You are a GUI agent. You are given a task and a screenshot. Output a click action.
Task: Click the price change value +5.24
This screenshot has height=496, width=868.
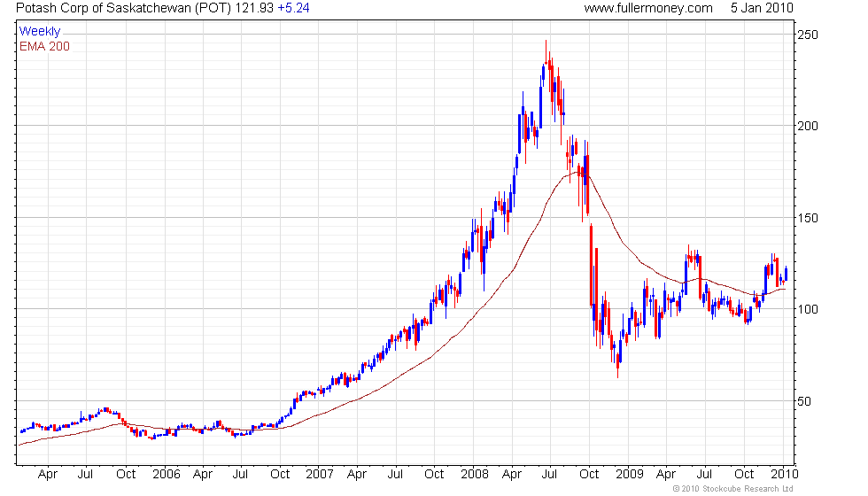[x=293, y=8]
